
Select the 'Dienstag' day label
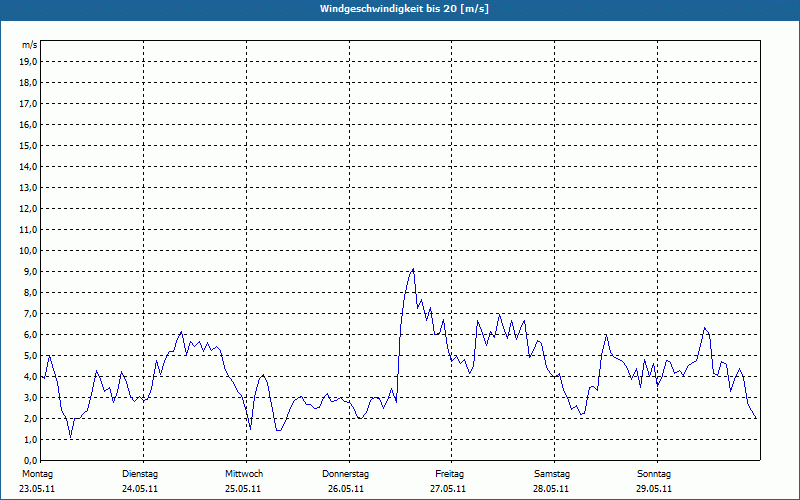coord(140,474)
